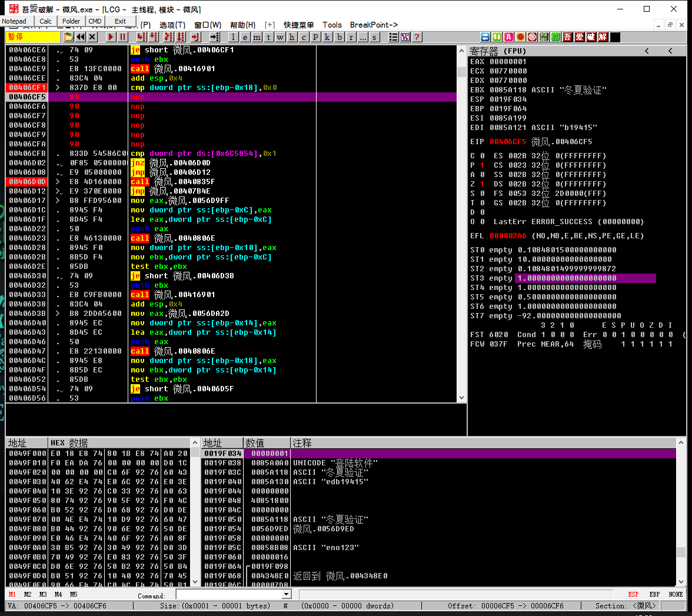The height and width of the screenshot is (616, 692).
Task: Pause execution with the red pause icon
Action: pyautogui.click(x=122, y=37)
